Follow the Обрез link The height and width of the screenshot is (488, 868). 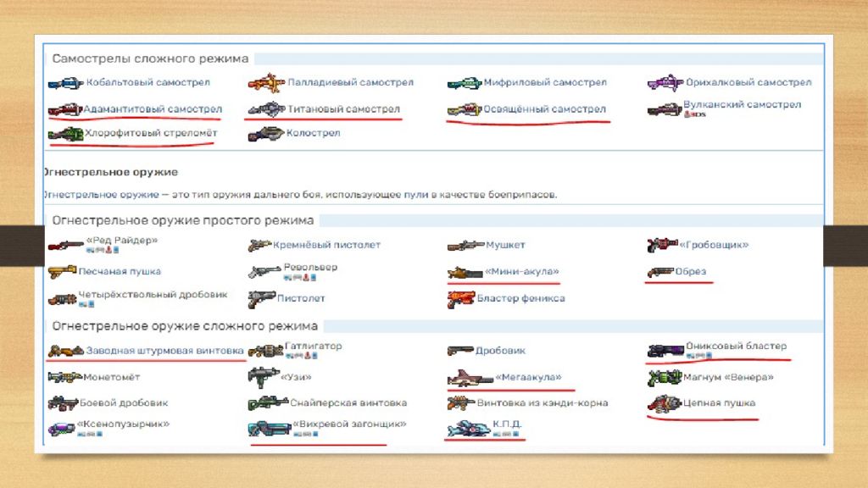tap(690, 271)
